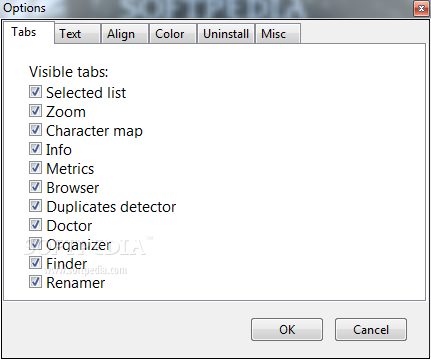Click the Cancel button
431x360 pixels.
click(371, 329)
